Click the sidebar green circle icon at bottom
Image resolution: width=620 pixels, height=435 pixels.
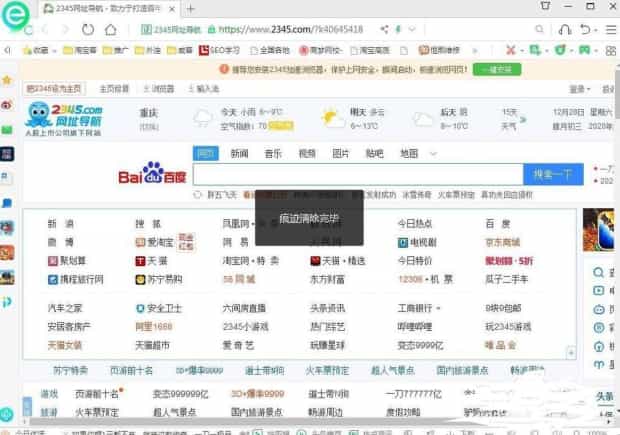tap(7, 414)
